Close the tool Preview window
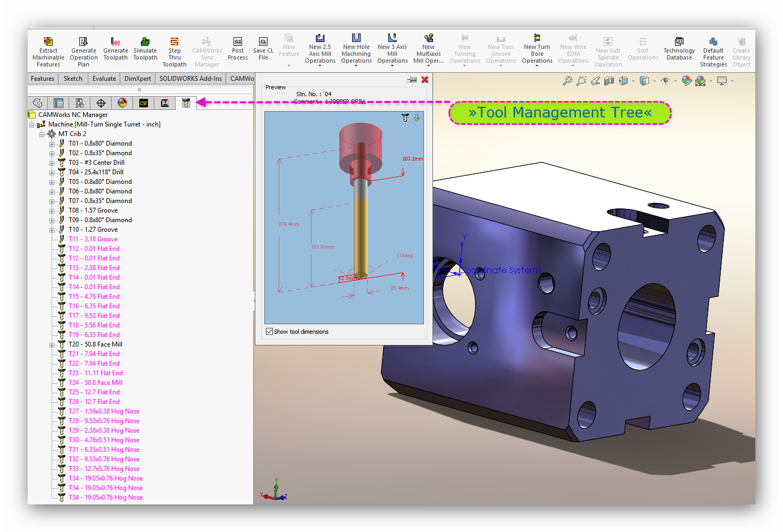The image size is (783, 532). pos(425,80)
